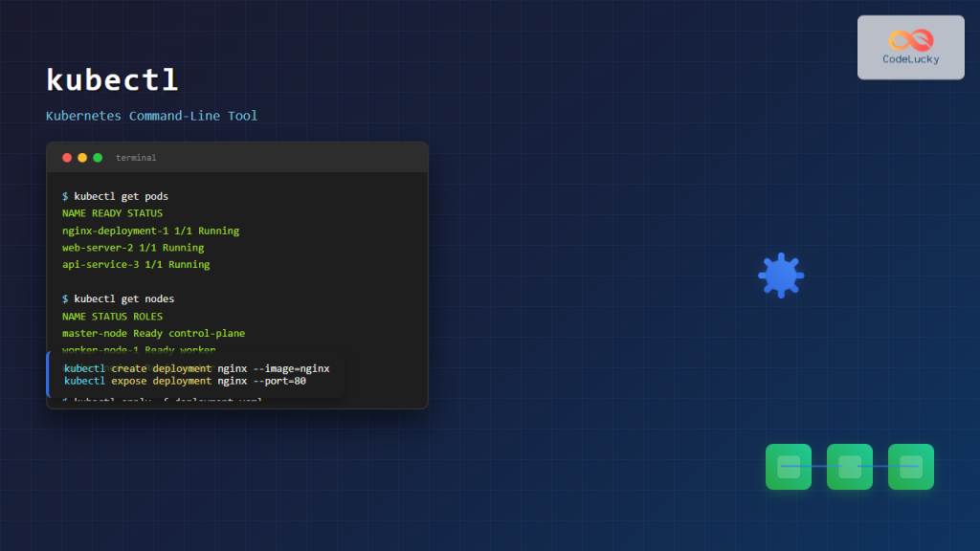Select the master-node Ready control-plane entry
The image size is (980, 551).
153,333
